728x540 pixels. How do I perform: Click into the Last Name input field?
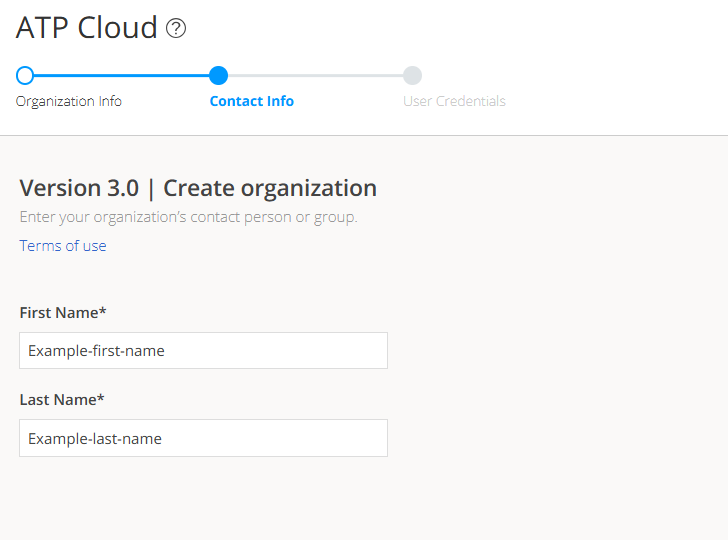coord(203,438)
